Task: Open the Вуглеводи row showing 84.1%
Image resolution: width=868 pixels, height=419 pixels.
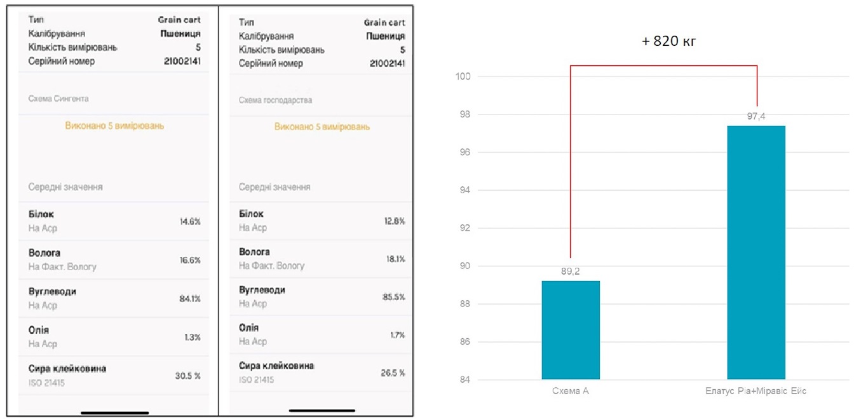Action: point(114,298)
